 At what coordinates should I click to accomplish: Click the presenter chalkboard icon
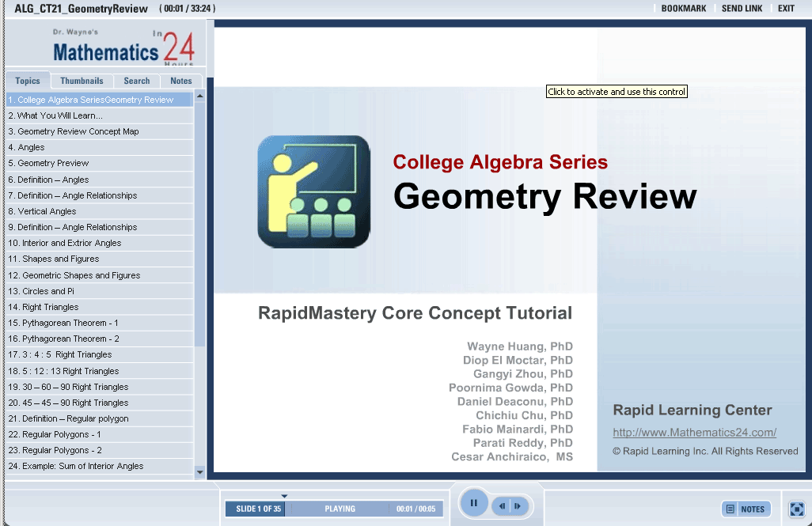(x=313, y=191)
